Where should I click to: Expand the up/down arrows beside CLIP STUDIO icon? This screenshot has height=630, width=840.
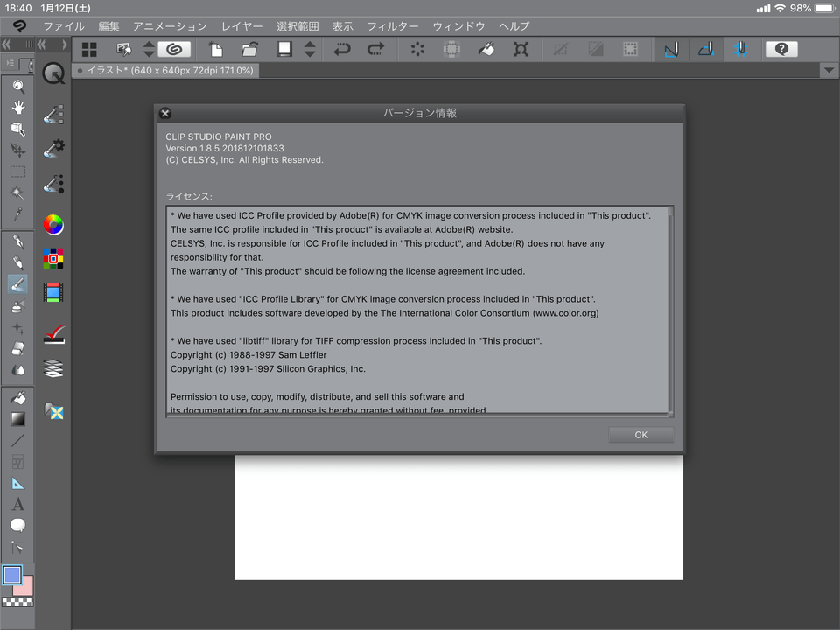(149, 49)
